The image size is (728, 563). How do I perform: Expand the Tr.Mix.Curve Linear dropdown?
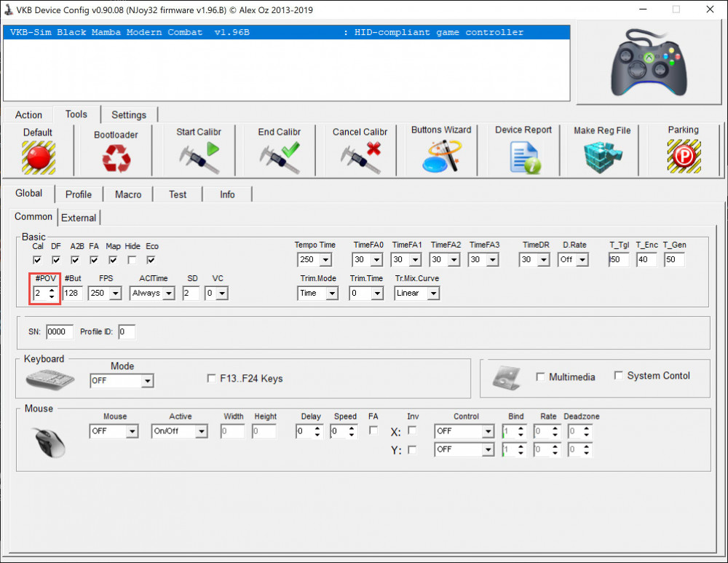click(433, 294)
